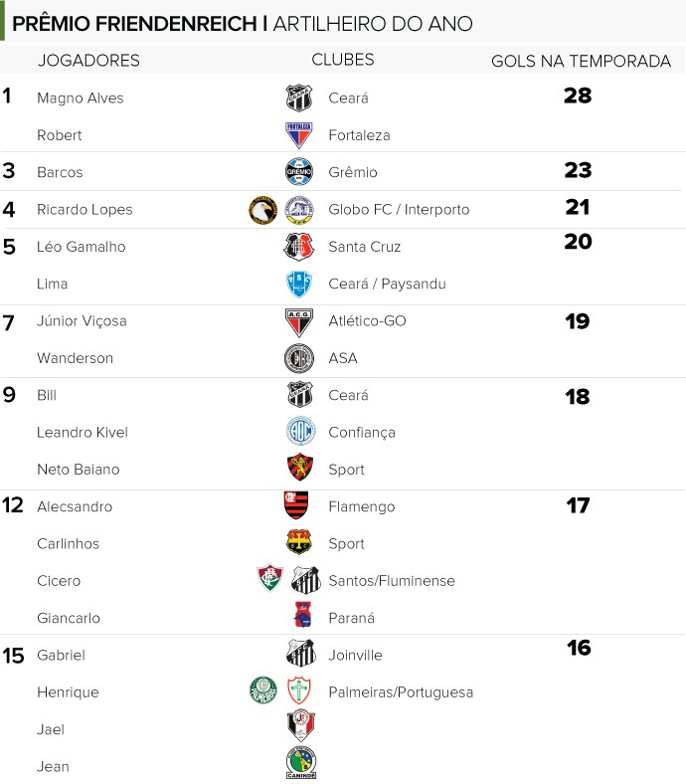This screenshot has width=686, height=784.
Task: Click the Paraná club crest
Action: point(302,615)
